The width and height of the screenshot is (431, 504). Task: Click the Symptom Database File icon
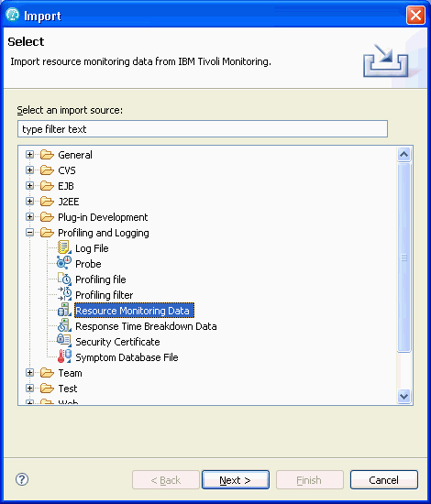point(64,356)
